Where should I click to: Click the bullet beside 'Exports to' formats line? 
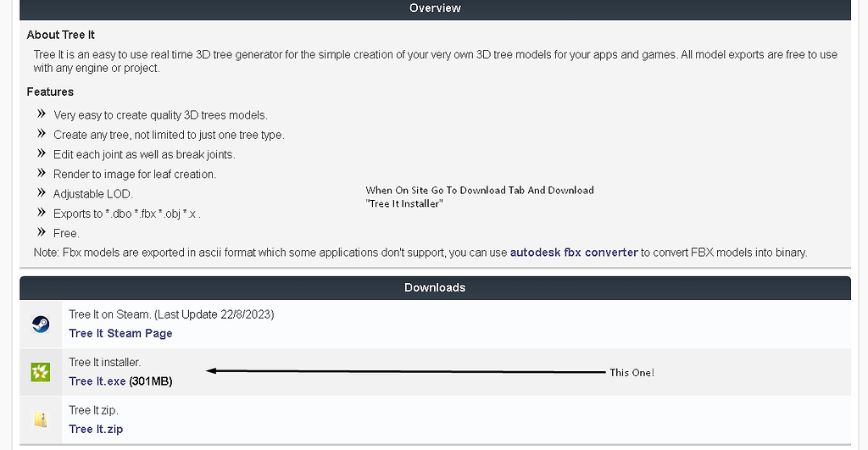(x=41, y=213)
